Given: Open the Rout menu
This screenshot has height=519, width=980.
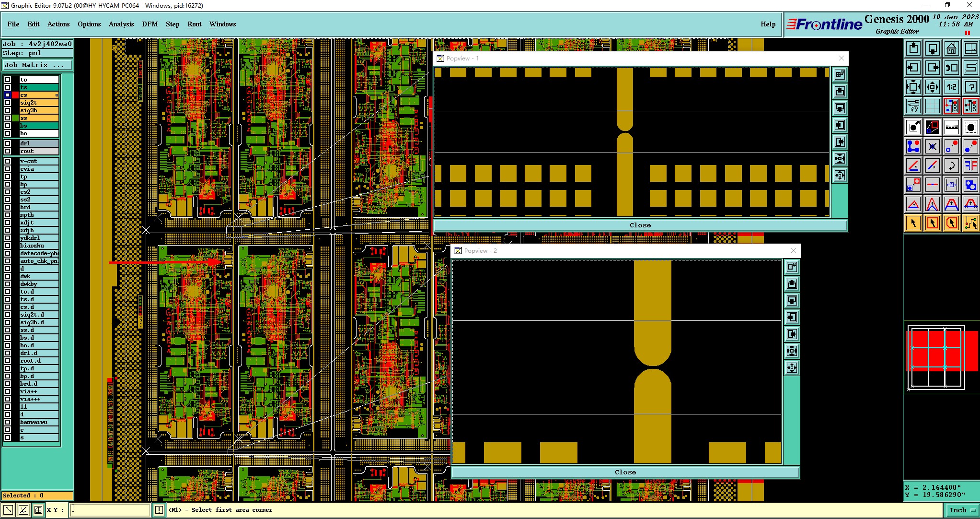Looking at the screenshot, I should coord(194,24).
